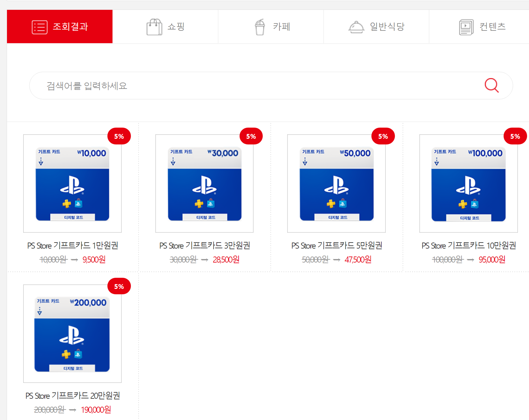529x420 pixels.
Task: Click the cafe cup icon
Action: tap(260, 27)
